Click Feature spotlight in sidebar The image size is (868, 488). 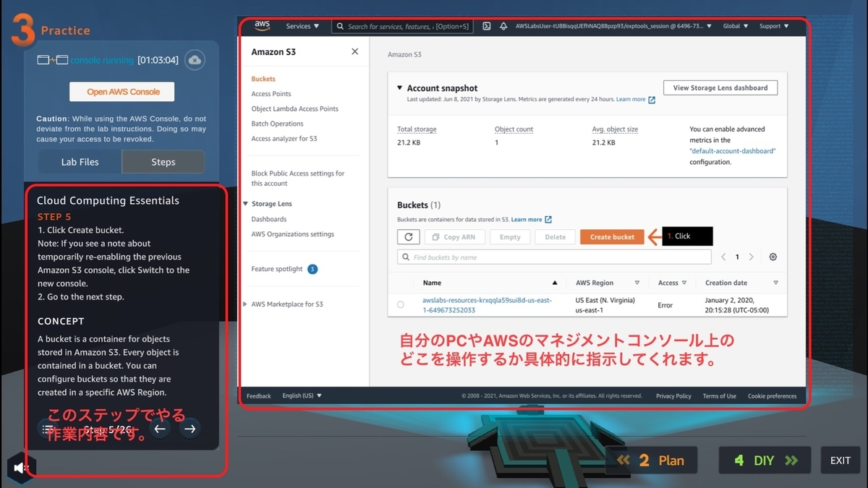pyautogui.click(x=277, y=269)
